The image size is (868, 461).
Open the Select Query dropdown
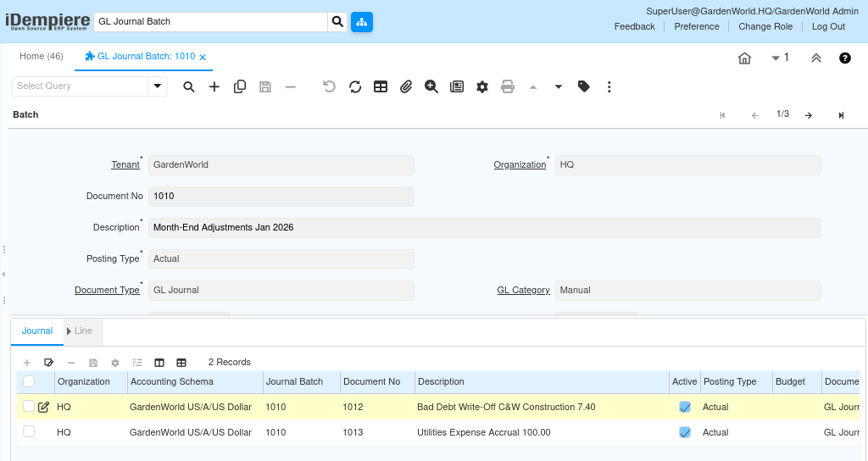157,86
